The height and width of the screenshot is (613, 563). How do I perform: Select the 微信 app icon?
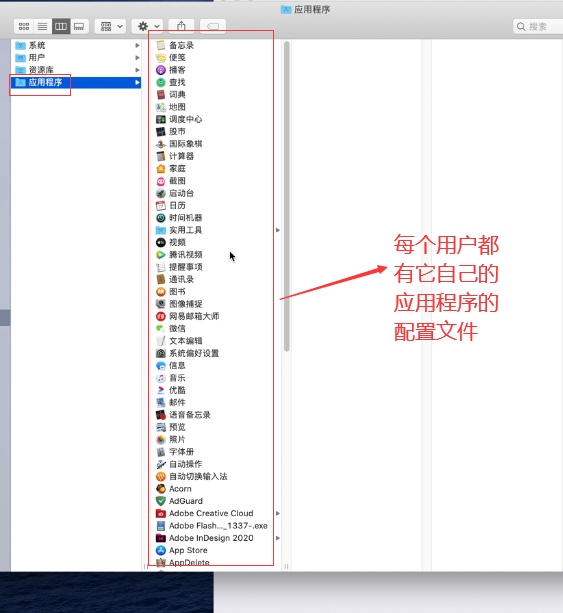(x=161, y=328)
